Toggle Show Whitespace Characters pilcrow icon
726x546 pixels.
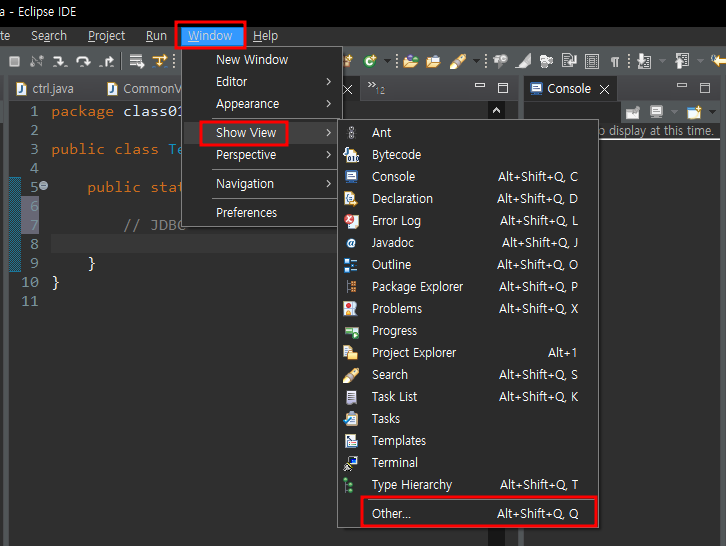coord(615,61)
